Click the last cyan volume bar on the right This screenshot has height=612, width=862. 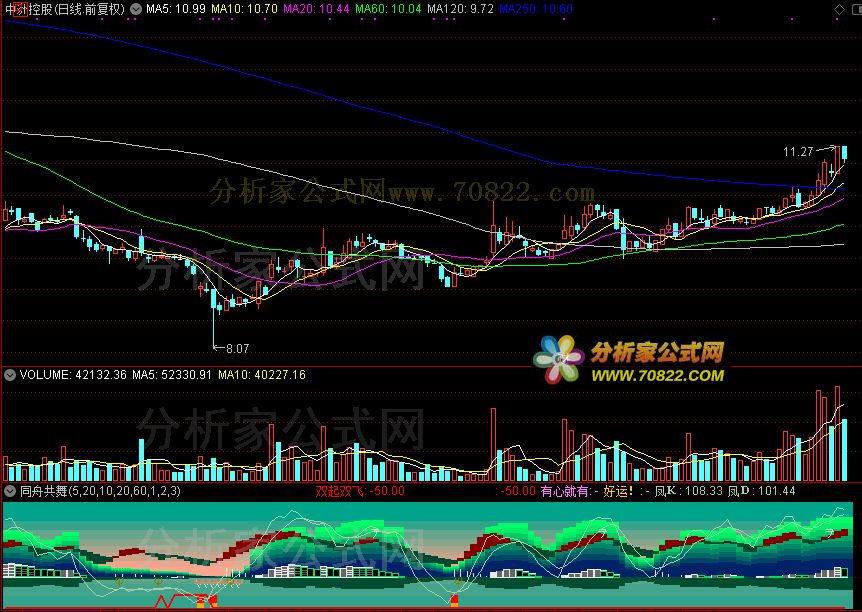click(x=844, y=450)
